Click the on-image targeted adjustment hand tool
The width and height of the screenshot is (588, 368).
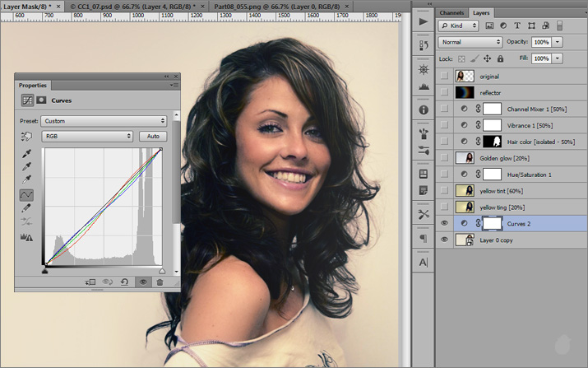(26, 136)
